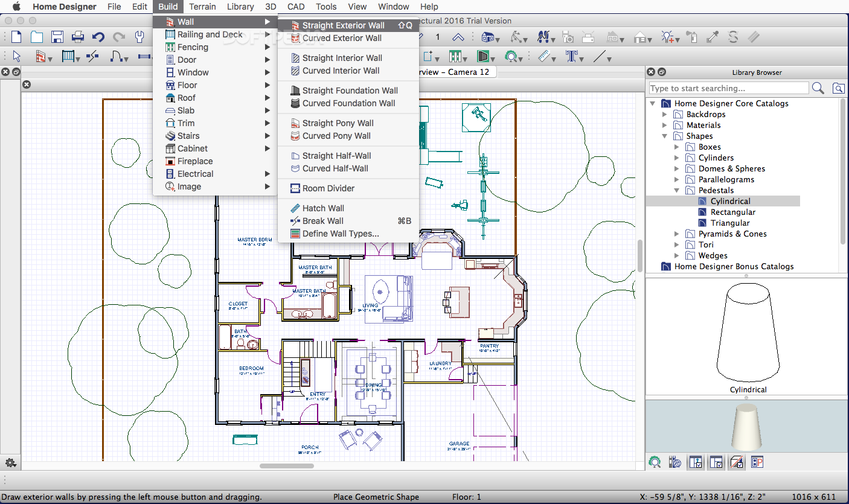The height and width of the screenshot is (504, 849).
Task: Select the Rectangular pedestal item
Action: [x=733, y=212]
